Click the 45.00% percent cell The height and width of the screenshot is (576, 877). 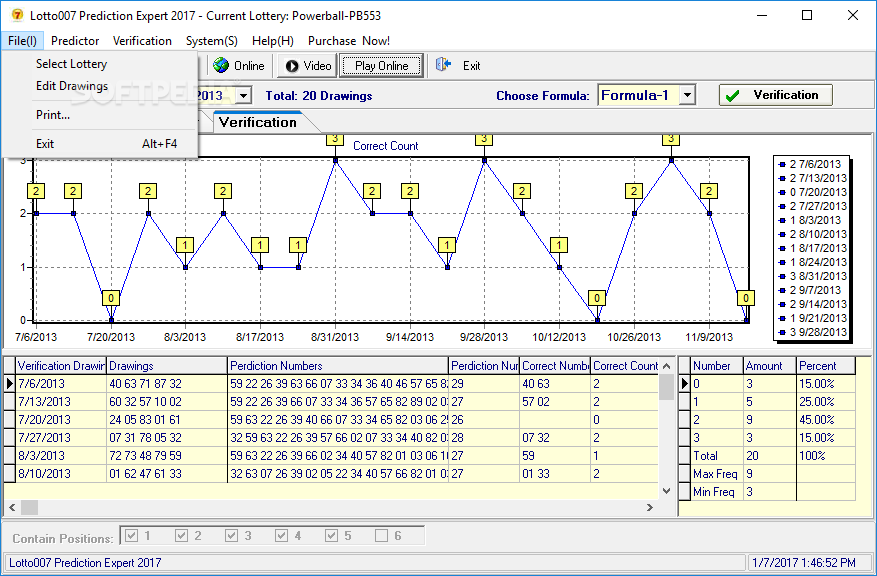[x=826, y=419]
